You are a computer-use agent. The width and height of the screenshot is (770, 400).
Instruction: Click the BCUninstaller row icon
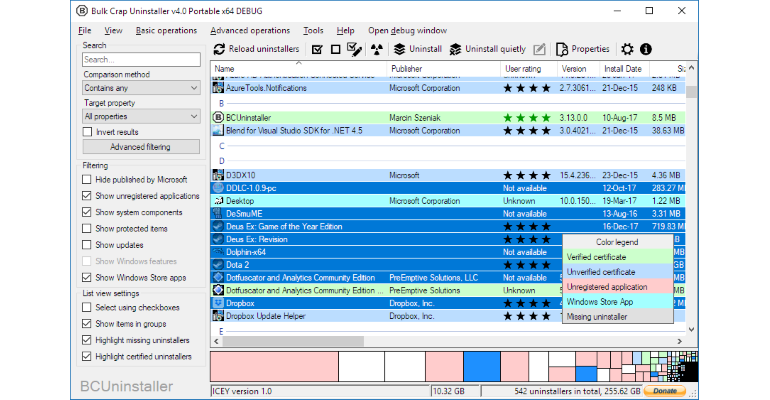click(218, 117)
